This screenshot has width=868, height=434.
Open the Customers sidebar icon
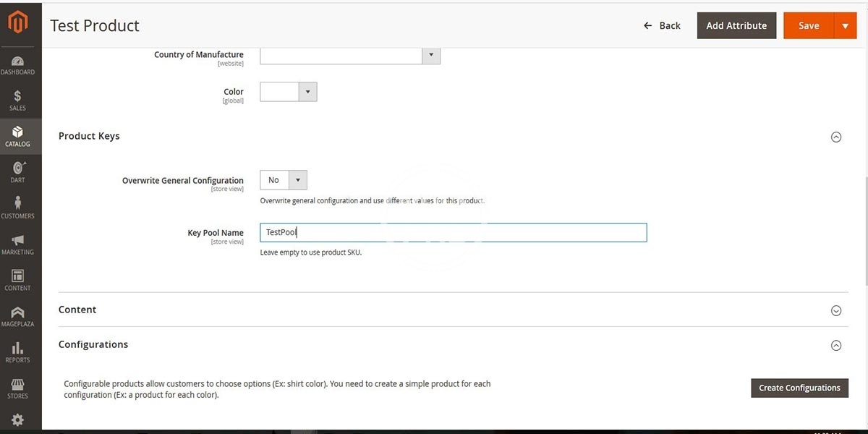coord(17,208)
